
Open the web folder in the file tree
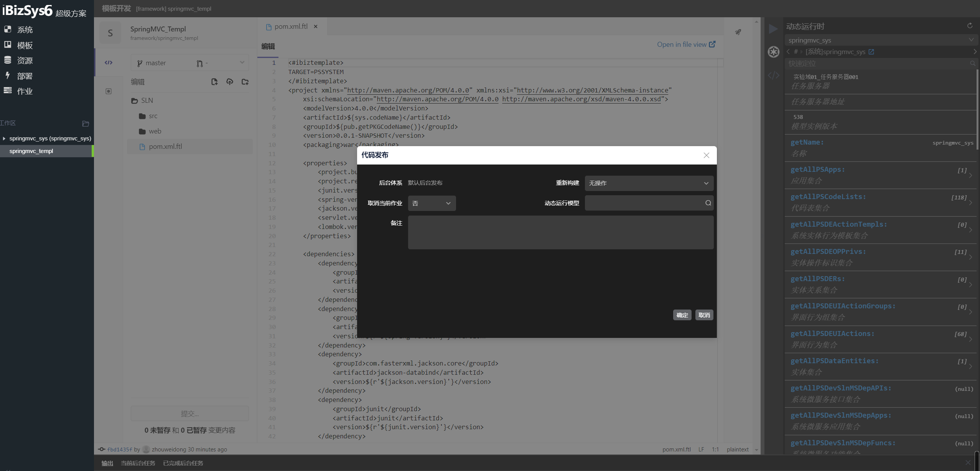tap(150, 131)
